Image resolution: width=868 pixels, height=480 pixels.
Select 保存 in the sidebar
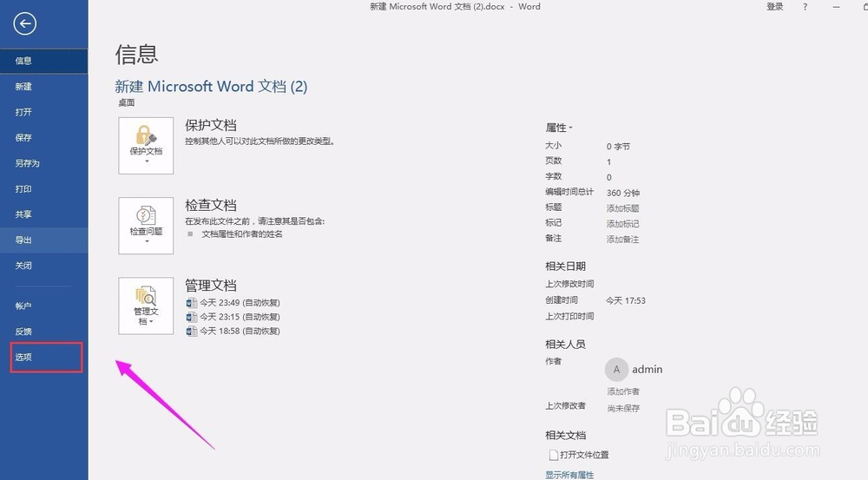coord(43,137)
